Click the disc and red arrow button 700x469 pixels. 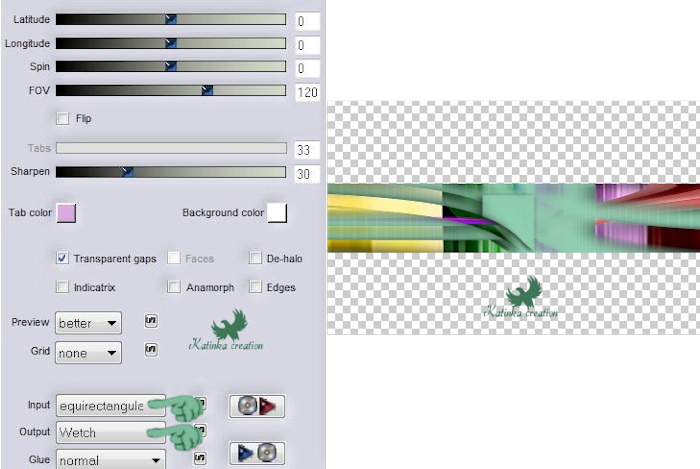(257, 406)
